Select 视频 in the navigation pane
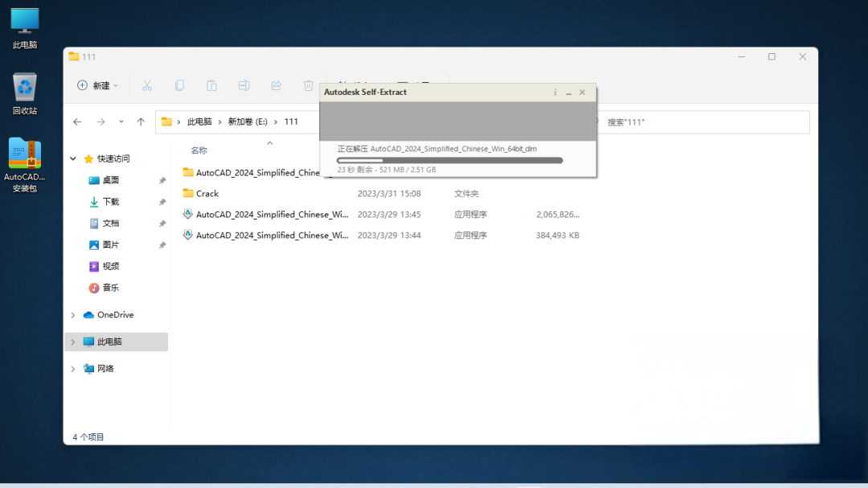 [x=111, y=266]
